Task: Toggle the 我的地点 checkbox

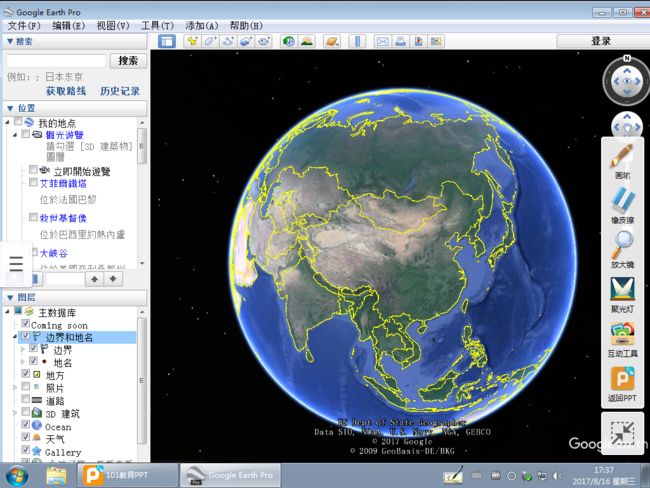Action: pos(17,121)
